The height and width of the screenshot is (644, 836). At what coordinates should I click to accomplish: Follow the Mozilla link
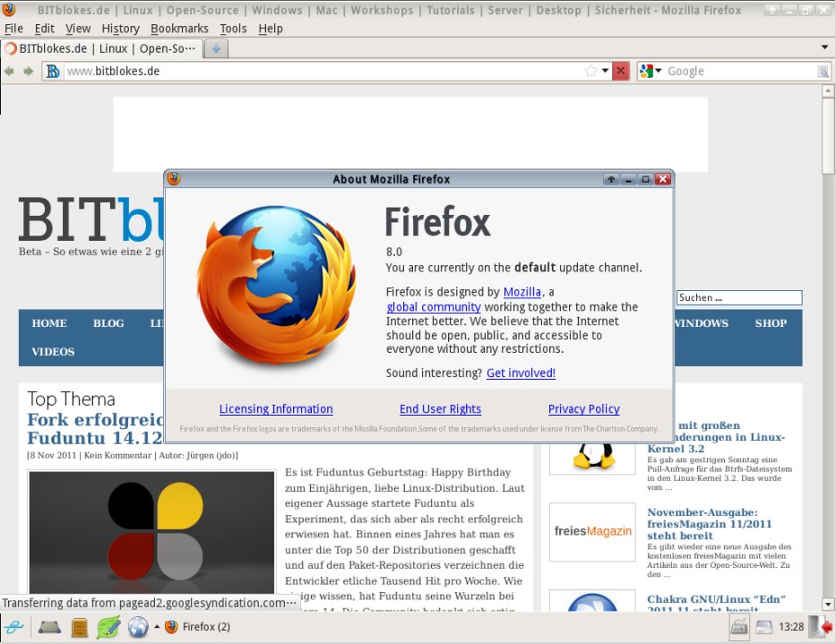(x=522, y=292)
